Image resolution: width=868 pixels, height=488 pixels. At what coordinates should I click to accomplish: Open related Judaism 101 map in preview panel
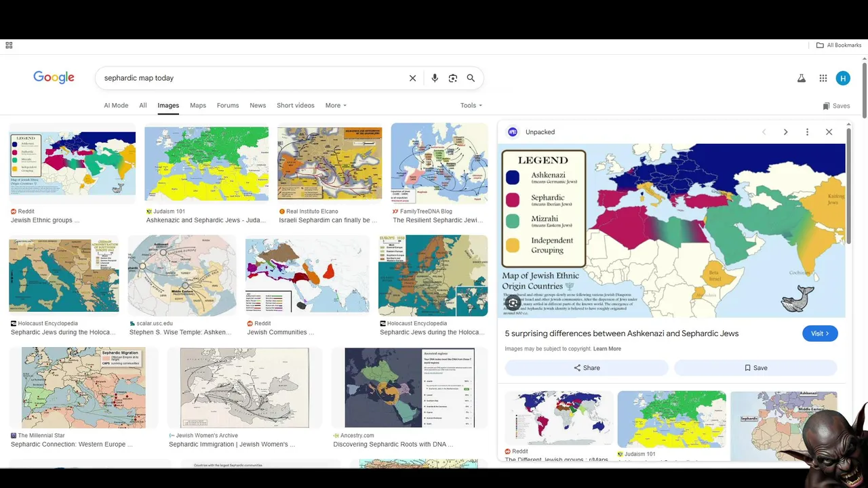671,420
